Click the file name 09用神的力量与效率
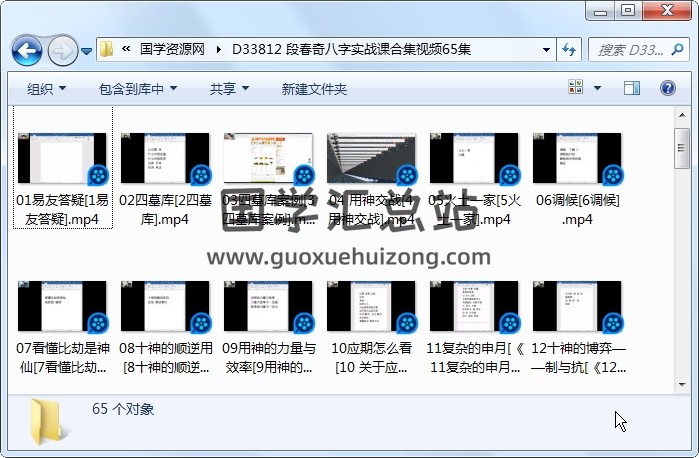The width and height of the screenshot is (699, 458). 268,358
